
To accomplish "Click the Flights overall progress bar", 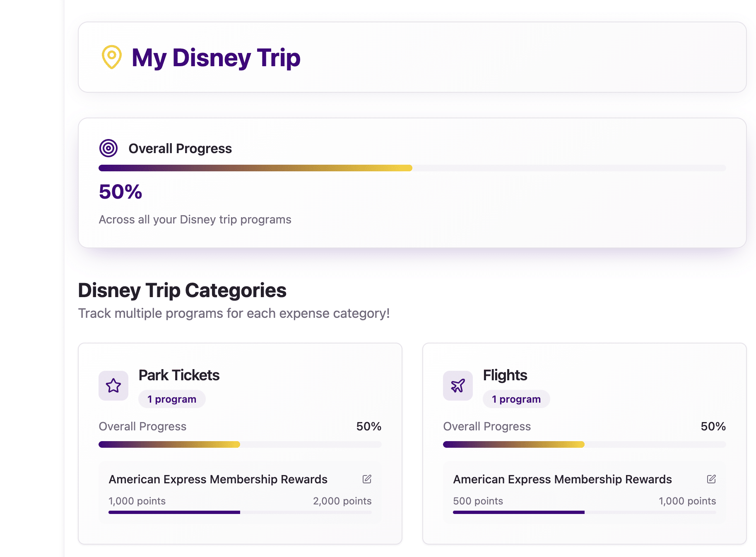I will tap(585, 444).
